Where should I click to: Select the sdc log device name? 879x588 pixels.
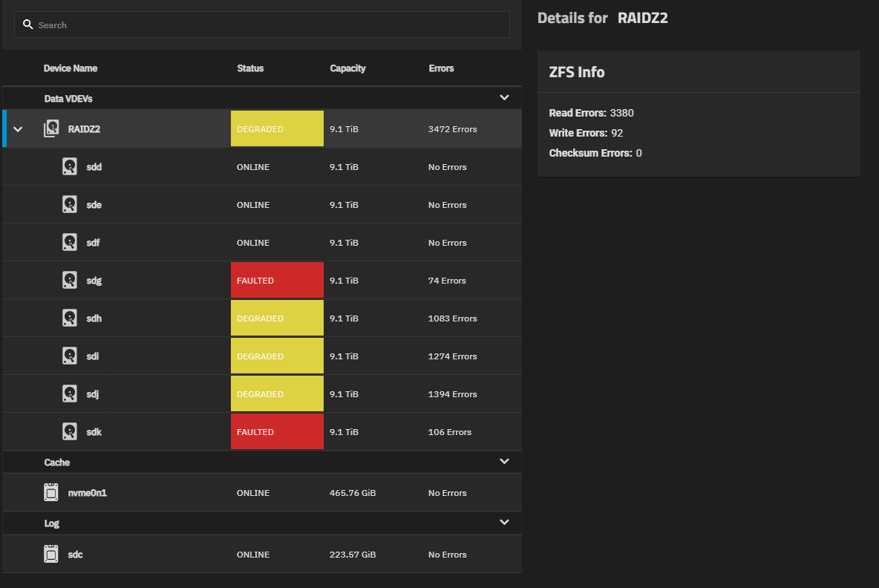(x=76, y=555)
